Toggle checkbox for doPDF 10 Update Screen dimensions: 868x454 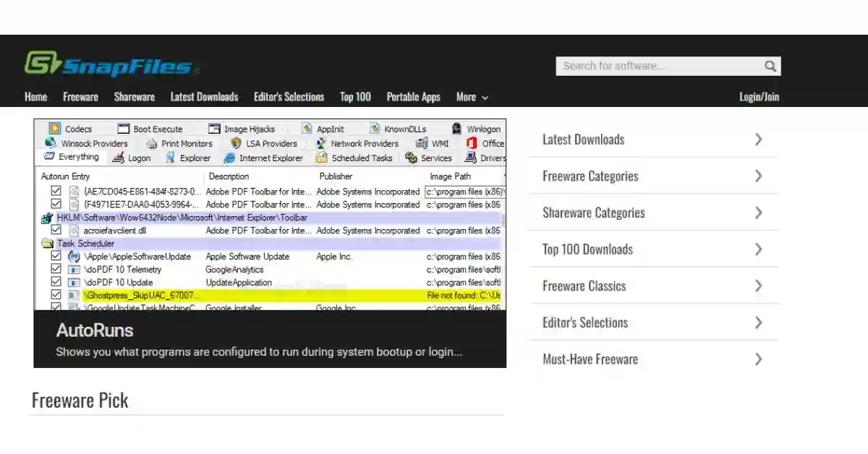[56, 283]
